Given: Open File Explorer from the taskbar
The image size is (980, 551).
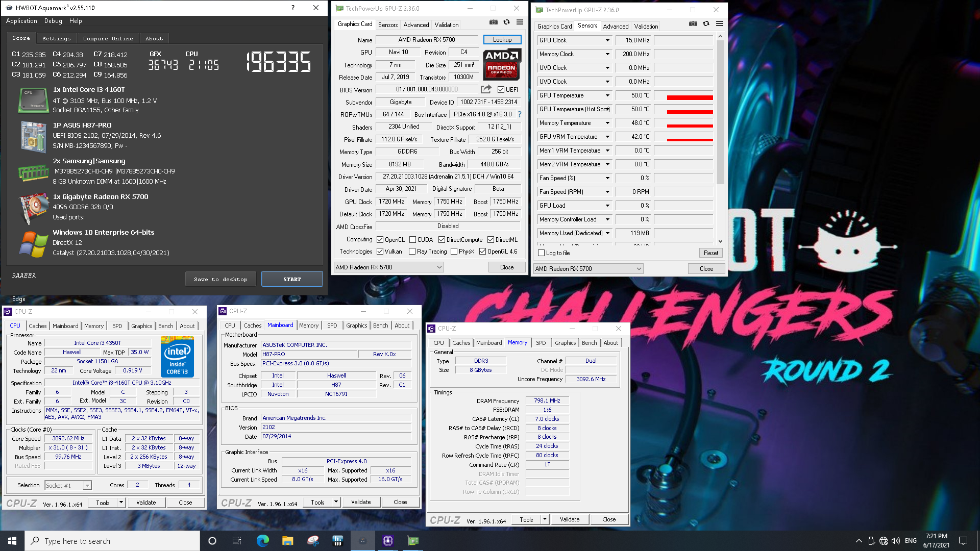Looking at the screenshot, I should pos(287,541).
